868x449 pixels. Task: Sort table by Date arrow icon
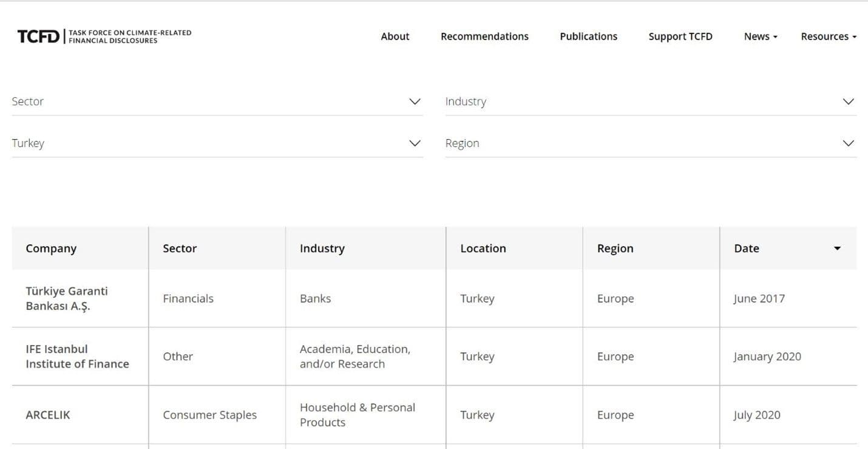837,248
